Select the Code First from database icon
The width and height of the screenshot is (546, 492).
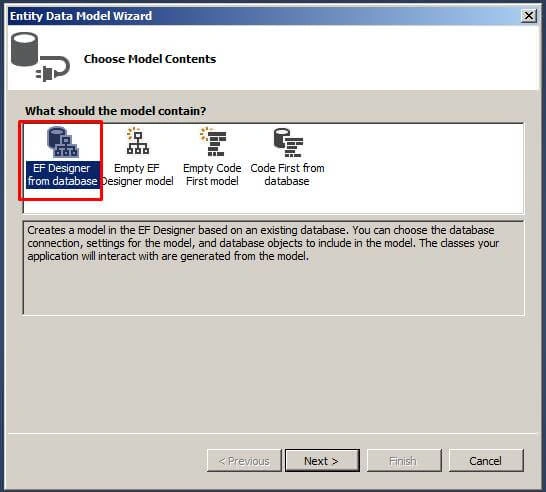(x=288, y=142)
